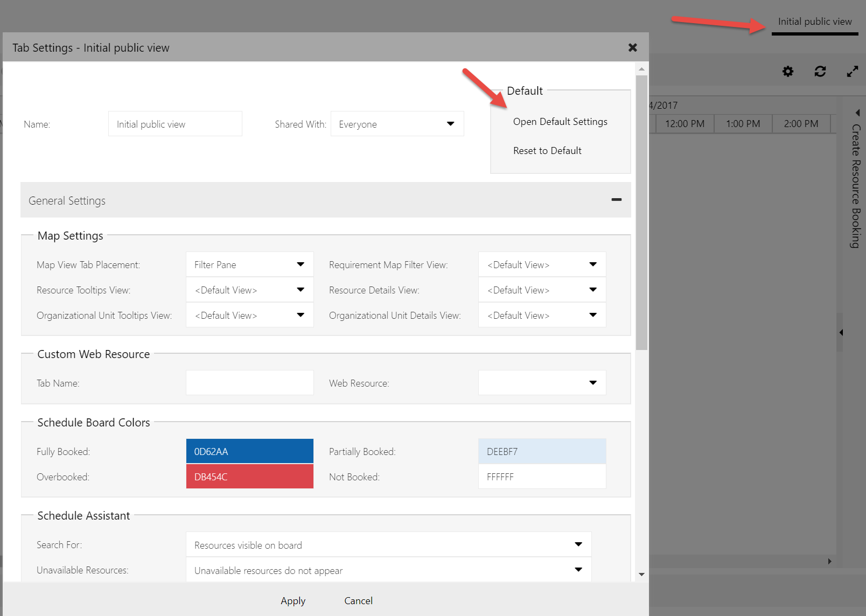
Task: Click the scroll down arrow in dialog scrollbar
Action: pyautogui.click(x=641, y=575)
